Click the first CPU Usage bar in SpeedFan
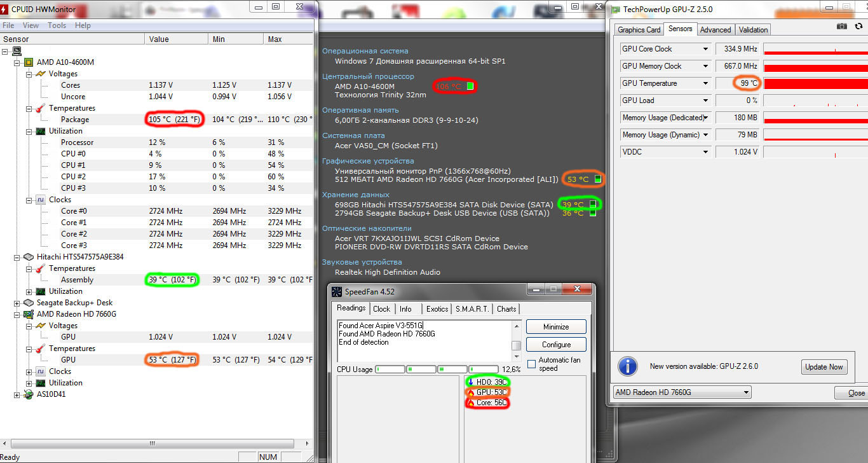Viewport: 868px width, 463px height. pyautogui.click(x=390, y=369)
